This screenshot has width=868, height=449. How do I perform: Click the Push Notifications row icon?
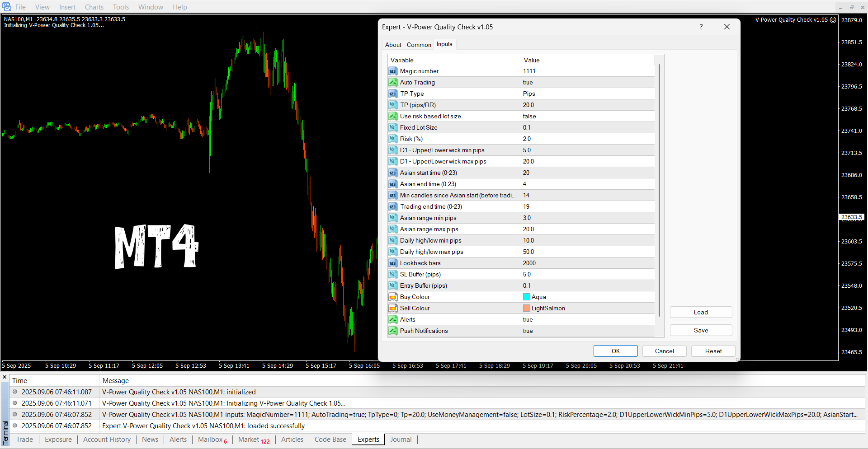[x=393, y=331]
